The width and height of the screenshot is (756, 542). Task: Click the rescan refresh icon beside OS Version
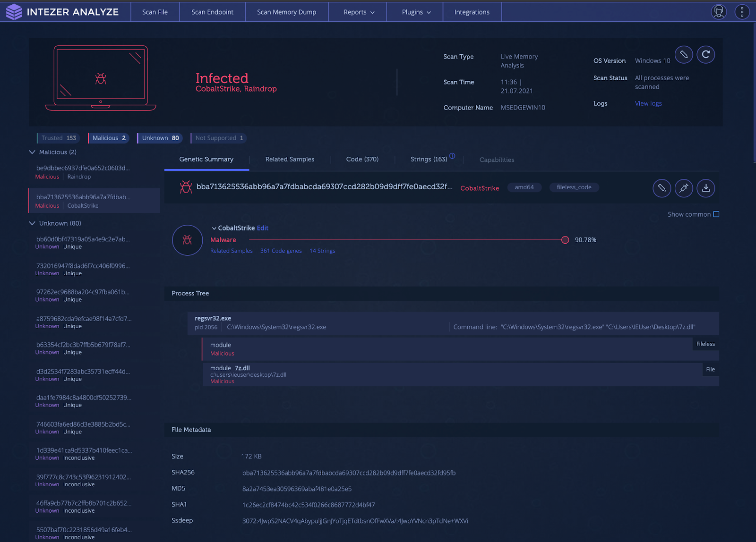(705, 55)
